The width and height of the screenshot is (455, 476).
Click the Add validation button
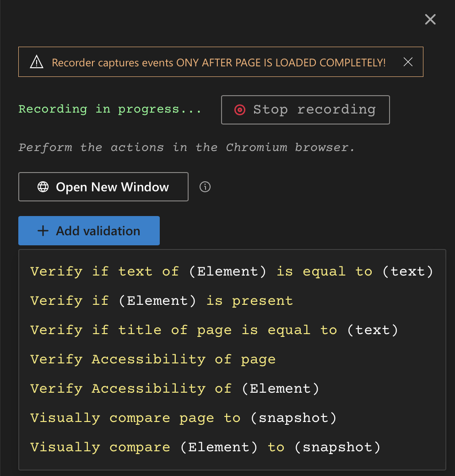[89, 231]
